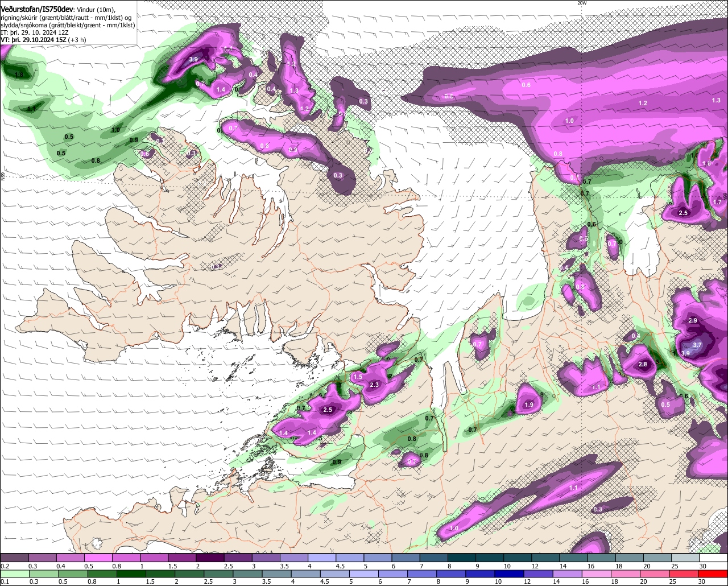Select upper legend swatch between 2 and 2.5
This screenshot has height=586, width=728.
click(x=210, y=558)
